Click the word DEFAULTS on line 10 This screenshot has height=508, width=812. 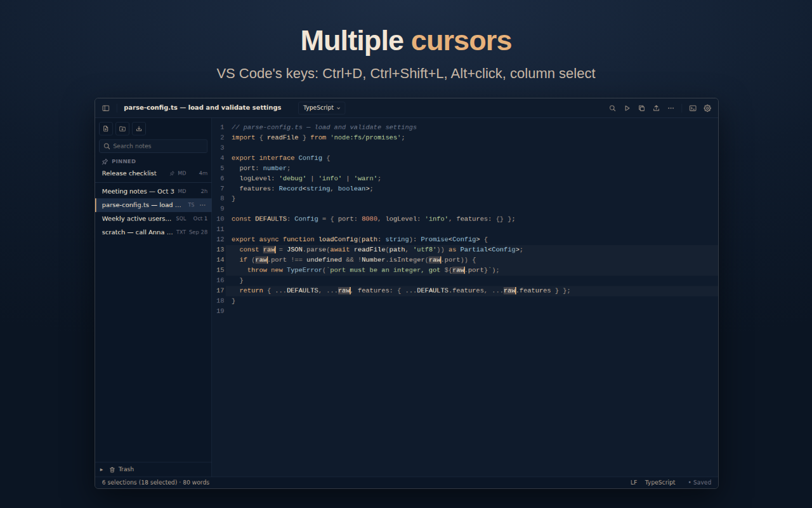(x=271, y=219)
